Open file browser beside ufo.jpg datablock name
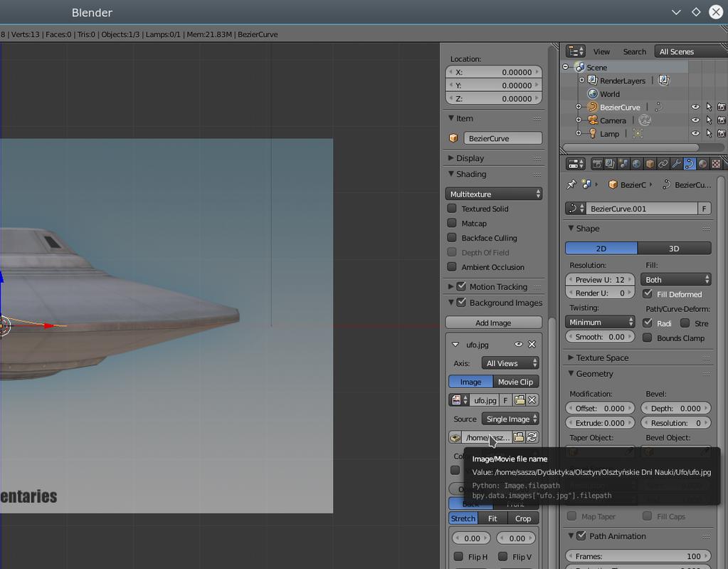The height and width of the screenshot is (569, 728). click(x=519, y=400)
